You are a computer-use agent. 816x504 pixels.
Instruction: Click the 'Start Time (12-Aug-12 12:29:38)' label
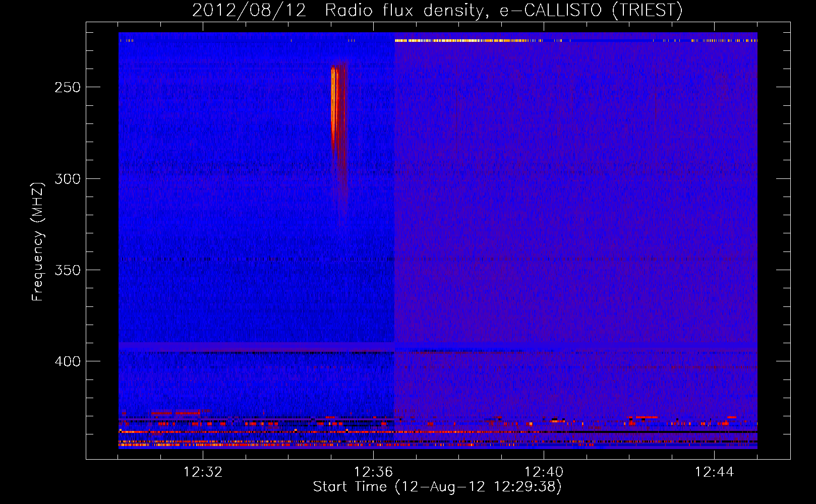click(x=437, y=487)
